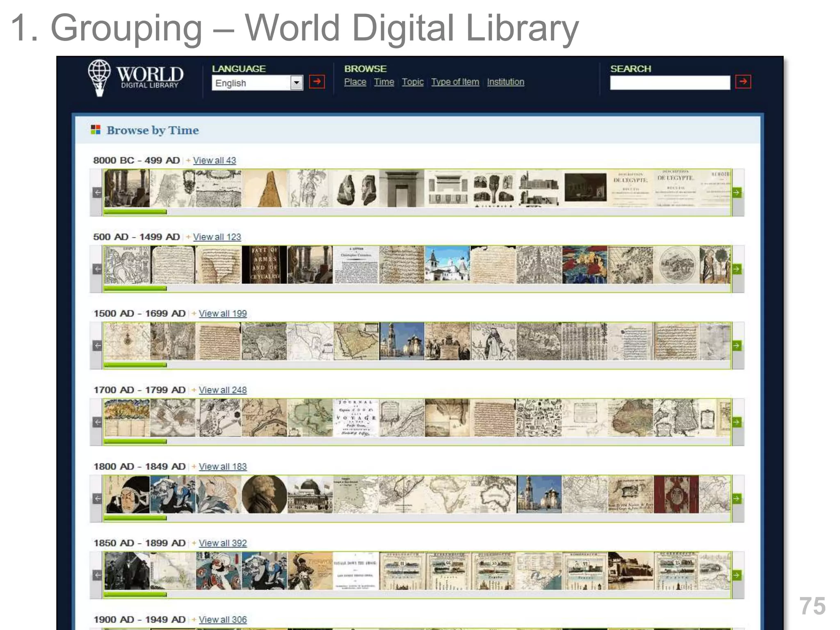Browse by Topic
This screenshot has width=840, height=630.
[x=413, y=82]
